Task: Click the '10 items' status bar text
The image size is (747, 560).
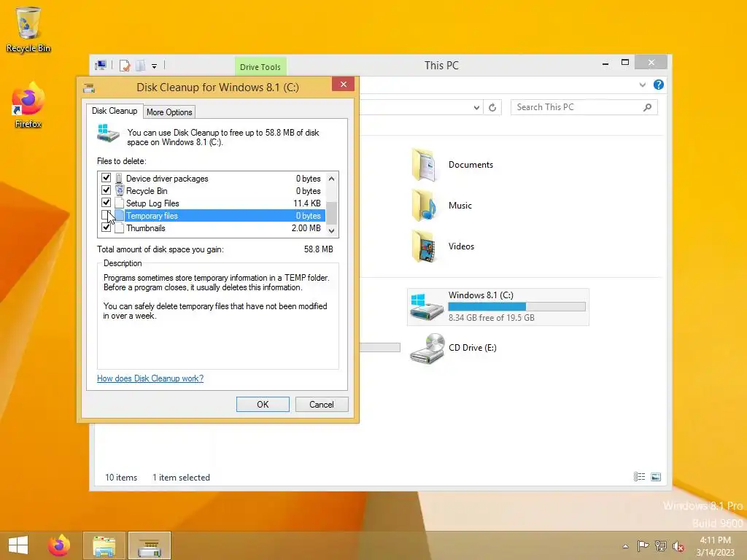Action: (121, 477)
